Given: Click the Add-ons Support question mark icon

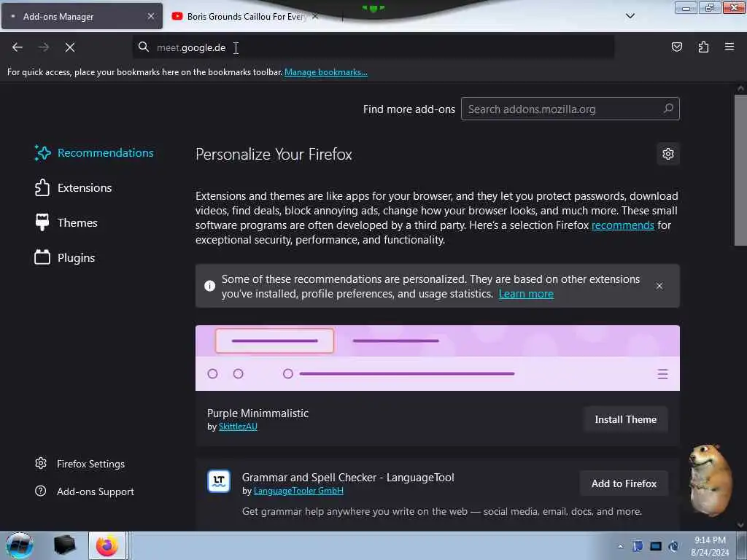Looking at the screenshot, I should point(41,491).
